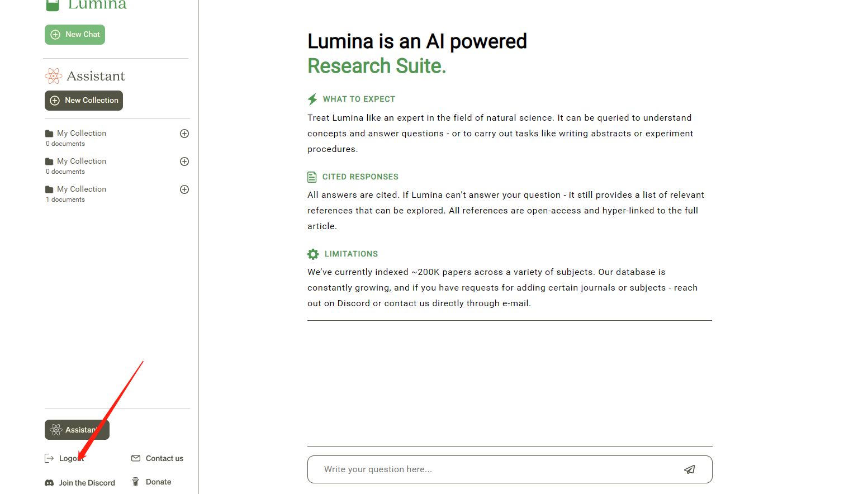Click the Lumina green logo icon
This screenshot has height=494, width=868.
(x=53, y=4)
